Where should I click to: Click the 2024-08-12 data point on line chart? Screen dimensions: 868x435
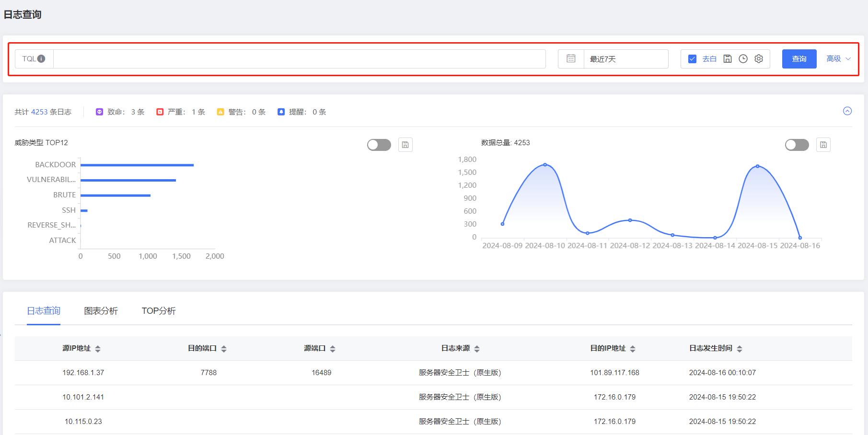click(630, 220)
